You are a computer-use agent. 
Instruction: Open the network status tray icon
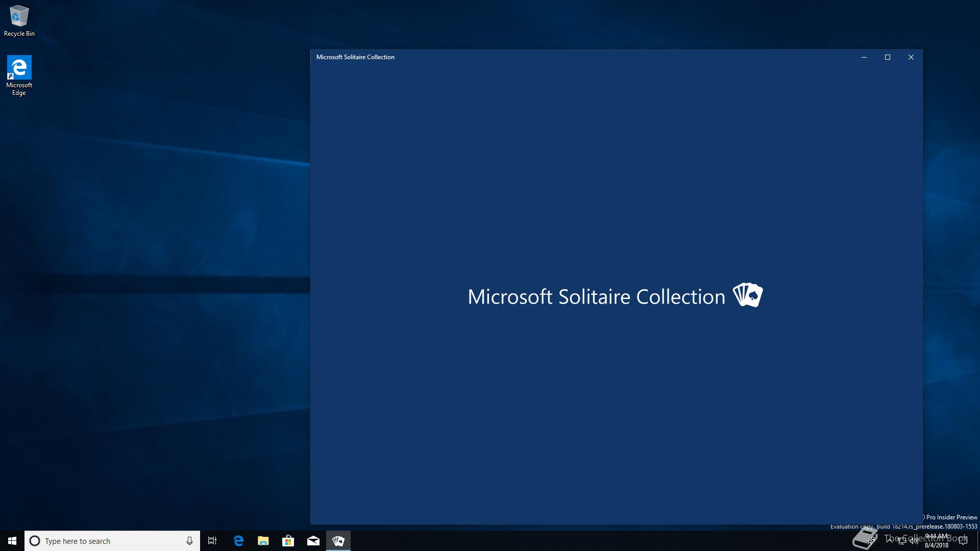point(902,541)
